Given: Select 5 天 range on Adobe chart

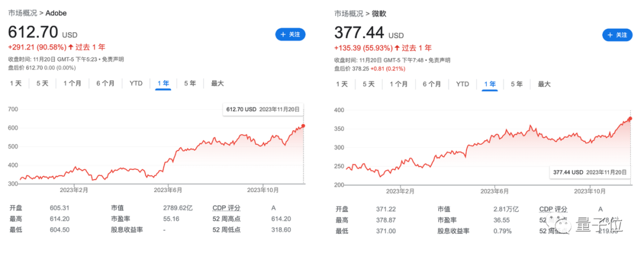Looking at the screenshot, I should [42, 84].
